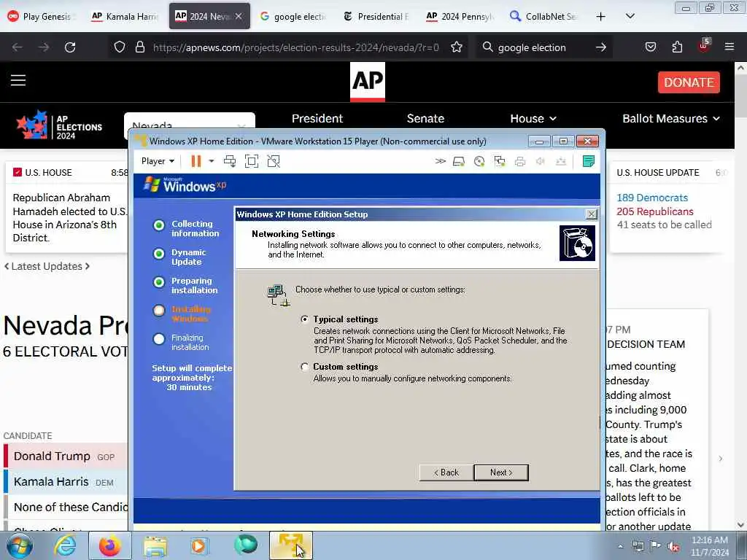Open Windows Explorer from taskbar
Viewport: 747px width, 560px height.
click(x=155, y=545)
